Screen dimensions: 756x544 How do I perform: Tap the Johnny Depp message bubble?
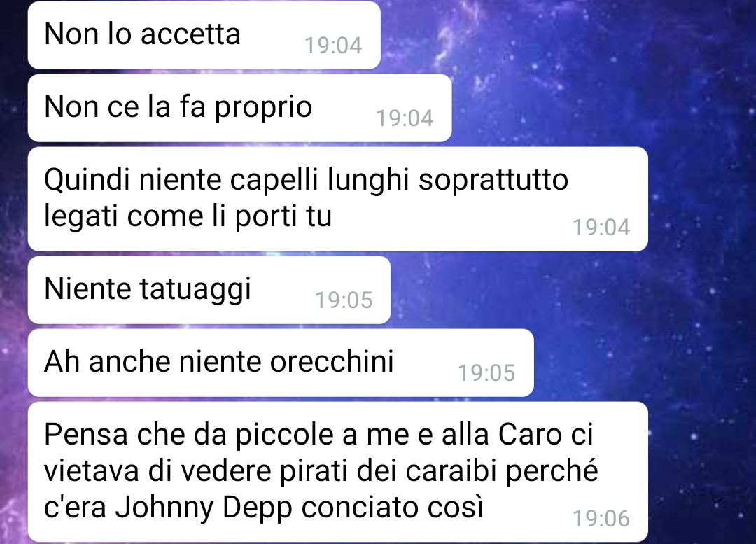pos(337,472)
